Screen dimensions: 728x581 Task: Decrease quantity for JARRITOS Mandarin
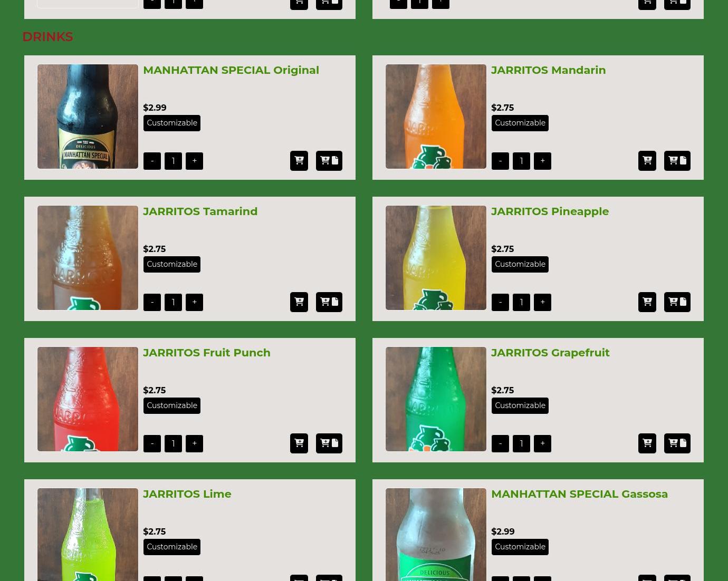(x=500, y=161)
